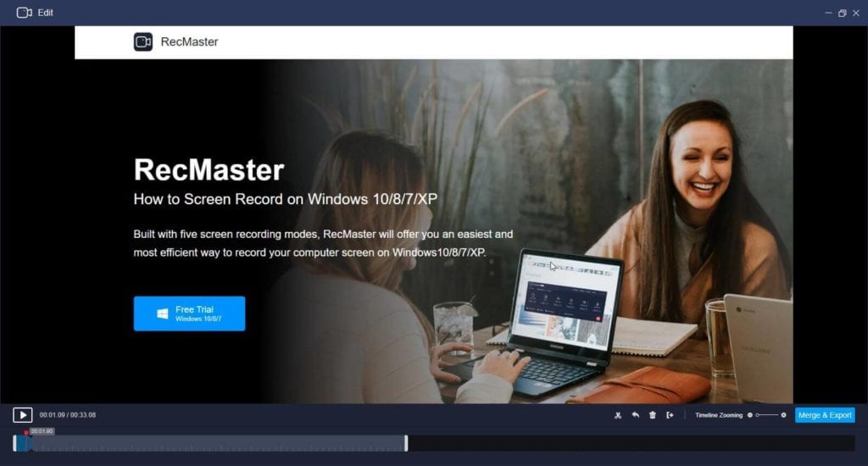This screenshot has width=868, height=466.
Task: Click the blue selected segment on timeline
Action: (x=23, y=443)
